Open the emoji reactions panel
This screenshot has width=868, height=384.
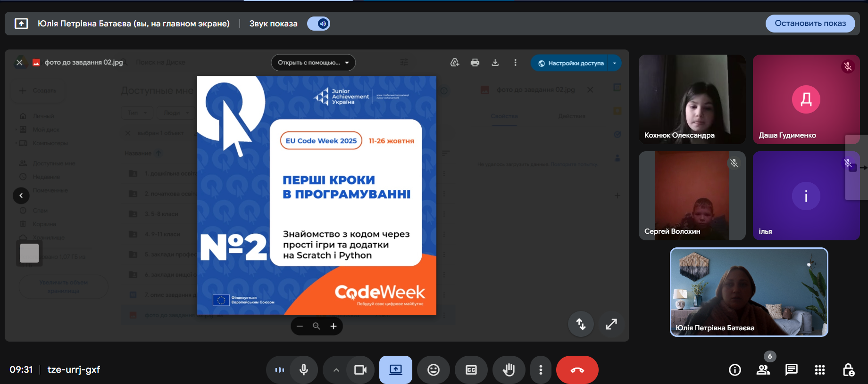point(433,370)
